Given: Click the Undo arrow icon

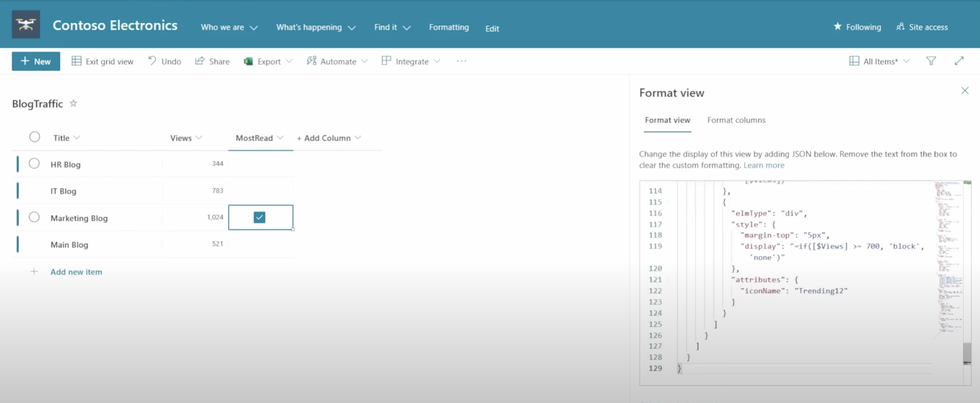Looking at the screenshot, I should [152, 61].
